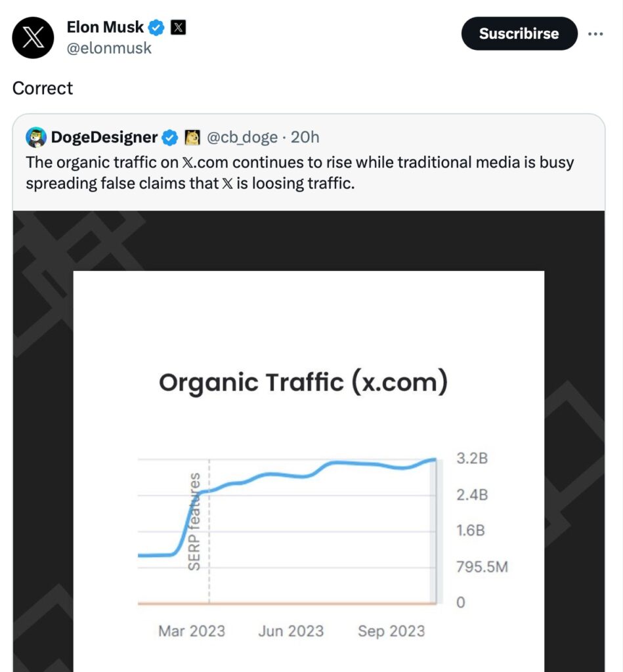This screenshot has height=672, width=623.
Task: Open Elon Musk's profile via display name
Action: click(x=104, y=28)
